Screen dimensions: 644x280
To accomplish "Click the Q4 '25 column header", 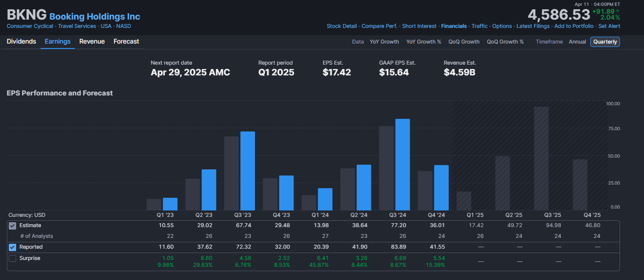I will pyautogui.click(x=592, y=215).
